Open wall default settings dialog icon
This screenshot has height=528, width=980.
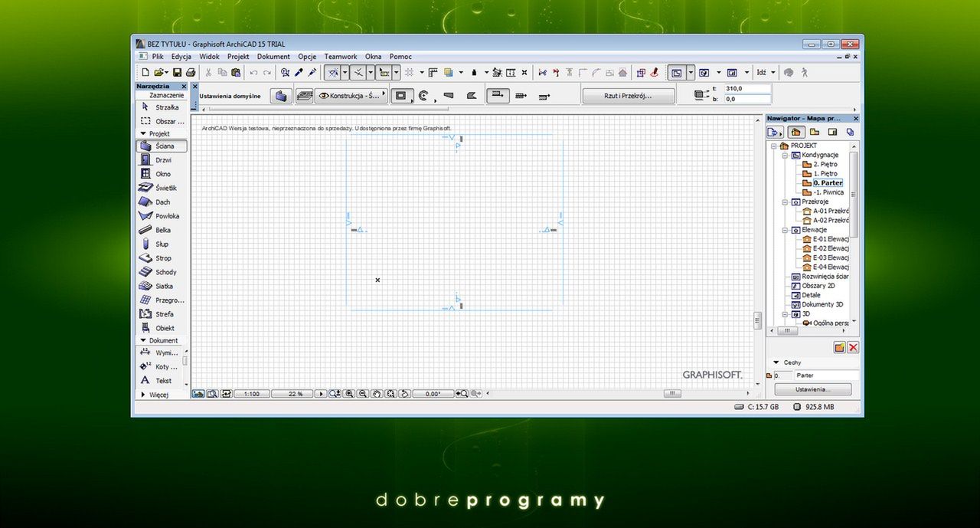click(282, 96)
